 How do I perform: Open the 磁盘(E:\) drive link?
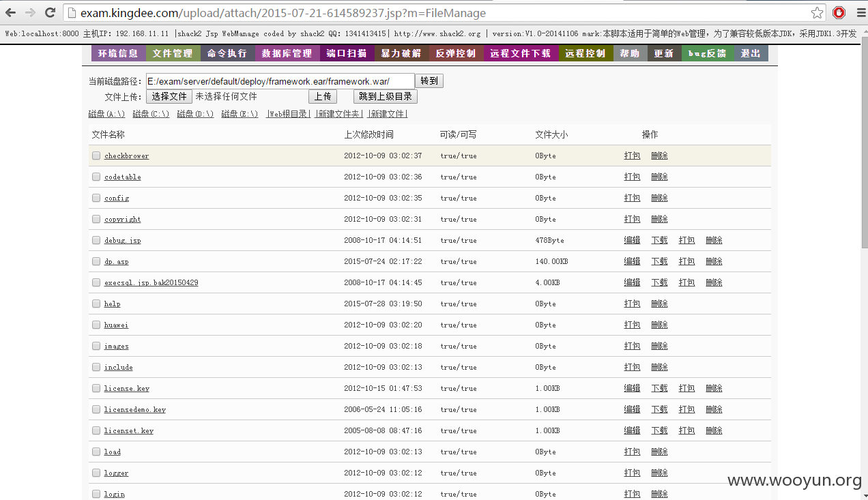coord(240,114)
